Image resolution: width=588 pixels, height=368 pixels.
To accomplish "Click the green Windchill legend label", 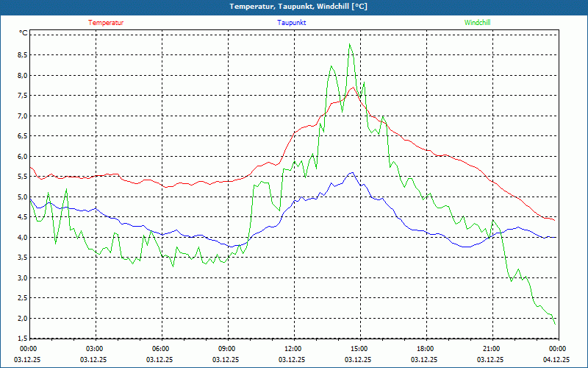I will tap(478, 23).
